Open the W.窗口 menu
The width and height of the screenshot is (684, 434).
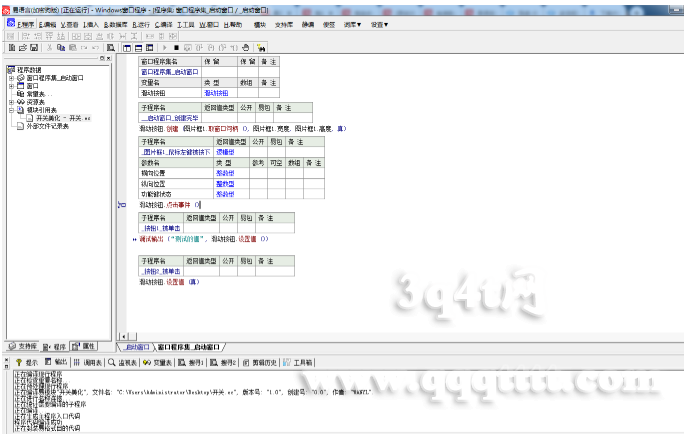[x=209, y=25]
